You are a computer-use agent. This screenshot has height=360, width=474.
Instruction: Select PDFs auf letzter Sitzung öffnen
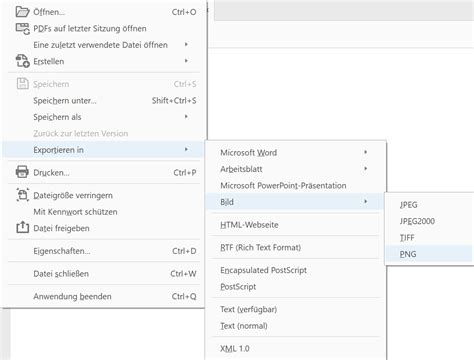(x=104, y=28)
